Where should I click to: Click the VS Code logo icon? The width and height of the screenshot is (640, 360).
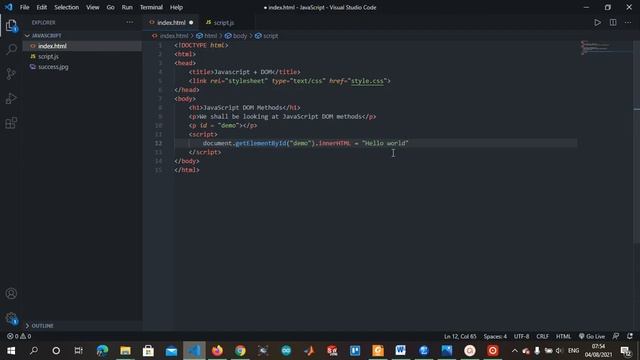click(x=8, y=7)
